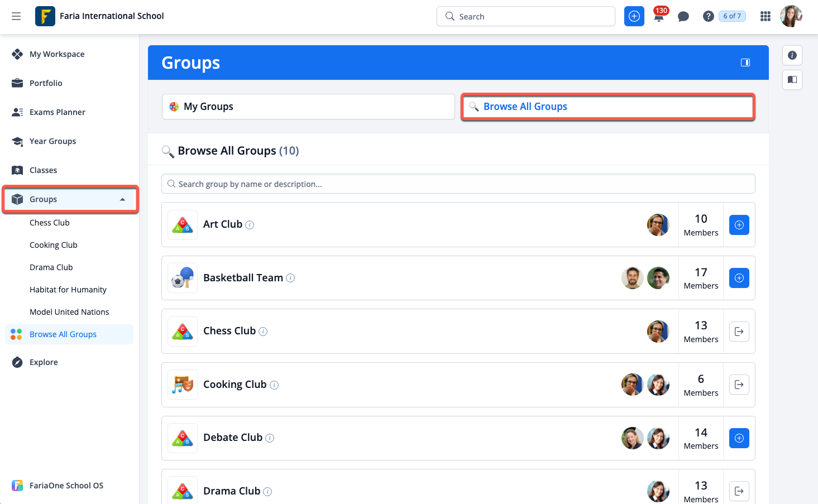Image resolution: width=818 pixels, height=504 pixels.
Task: Open the notifications bell icon
Action: [x=659, y=17]
